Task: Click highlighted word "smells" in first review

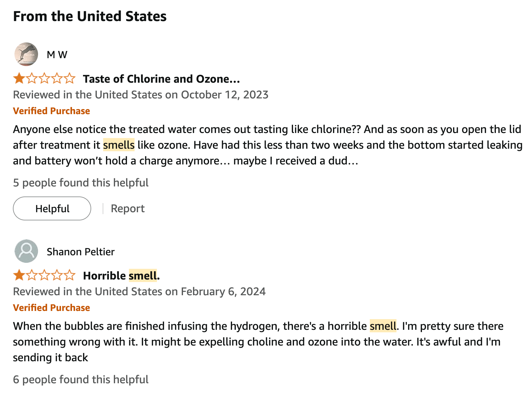Action: 119,145
